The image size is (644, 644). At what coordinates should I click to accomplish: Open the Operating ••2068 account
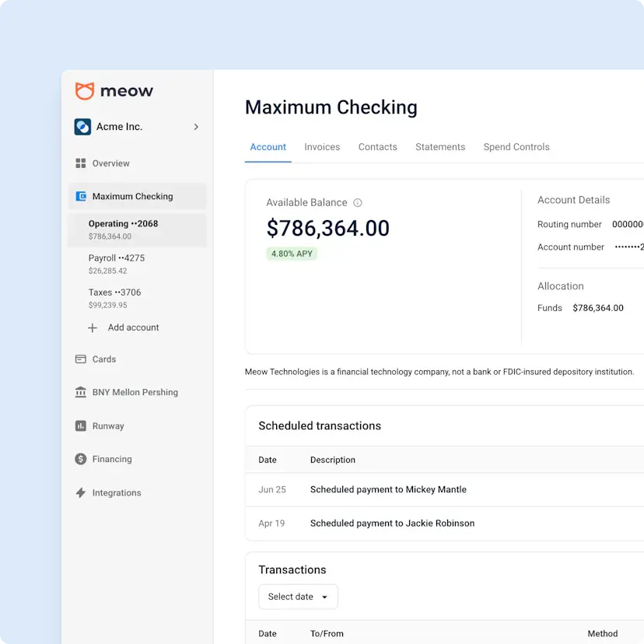click(137, 229)
